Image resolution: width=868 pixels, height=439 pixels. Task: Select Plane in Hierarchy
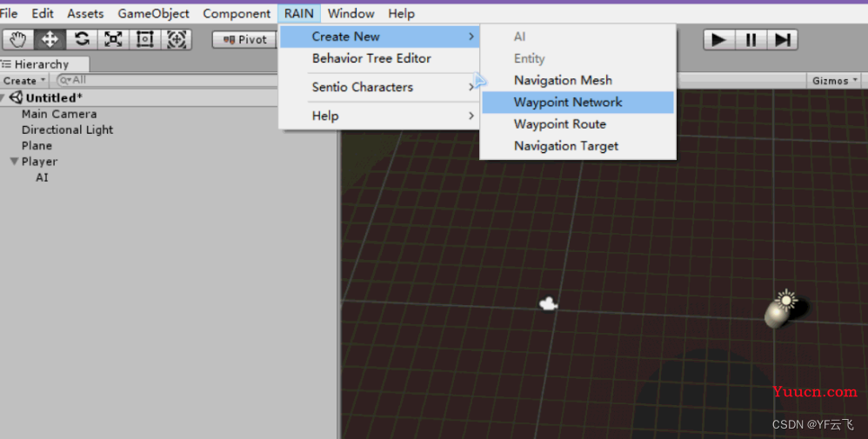[37, 145]
